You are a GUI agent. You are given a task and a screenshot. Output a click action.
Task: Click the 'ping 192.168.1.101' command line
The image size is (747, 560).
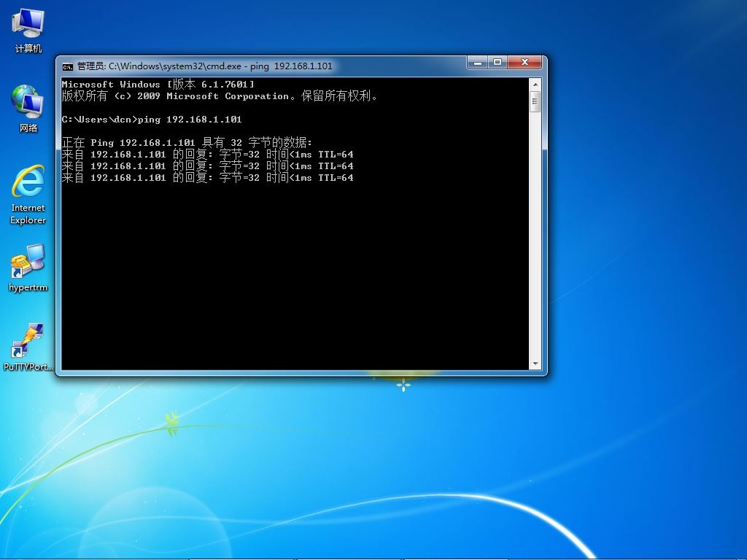[152, 120]
